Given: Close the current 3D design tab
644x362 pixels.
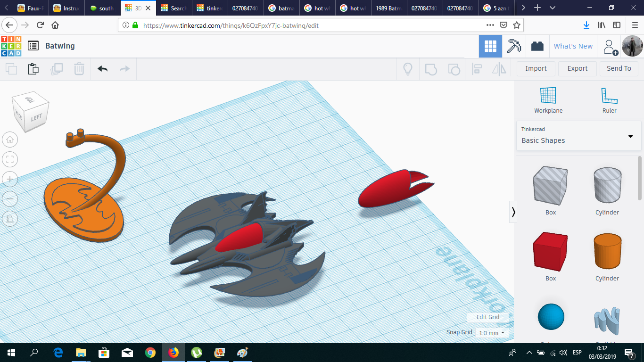Looking at the screenshot, I should point(148,8).
